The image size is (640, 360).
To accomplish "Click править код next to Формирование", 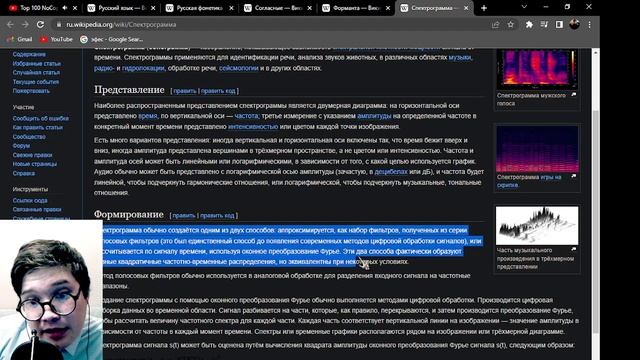I will pyautogui.click(x=217, y=216).
